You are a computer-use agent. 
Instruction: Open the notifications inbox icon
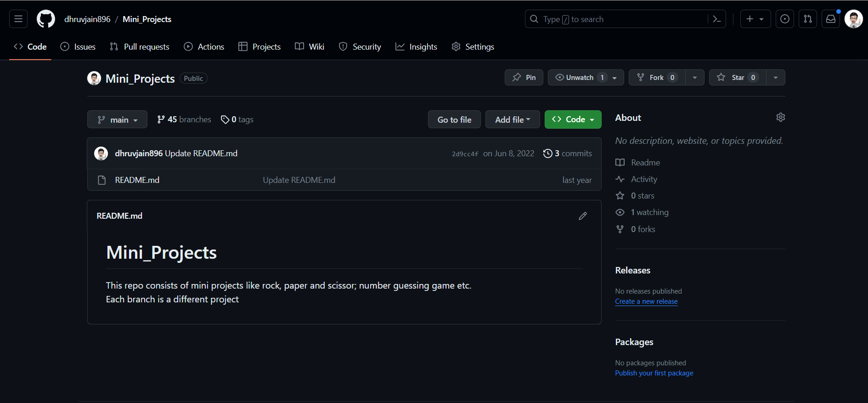[x=831, y=19]
